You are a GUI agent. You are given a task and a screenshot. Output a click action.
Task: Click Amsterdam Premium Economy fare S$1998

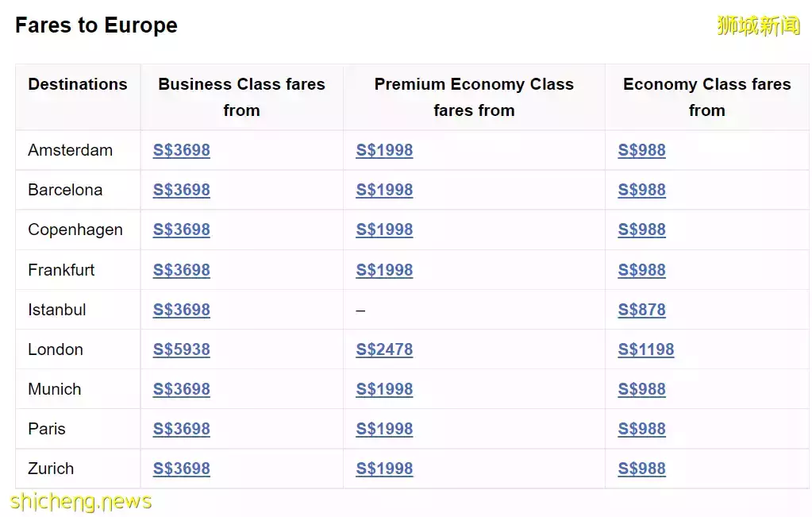coord(384,150)
